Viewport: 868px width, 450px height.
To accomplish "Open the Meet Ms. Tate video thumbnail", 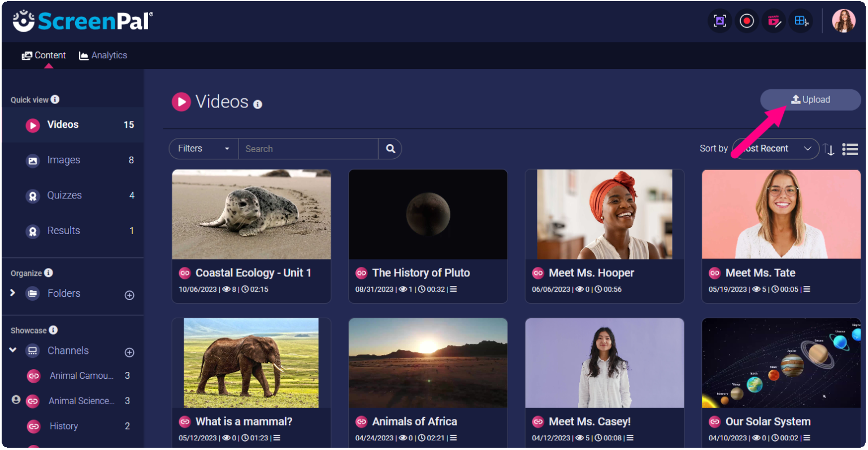I will (x=780, y=214).
